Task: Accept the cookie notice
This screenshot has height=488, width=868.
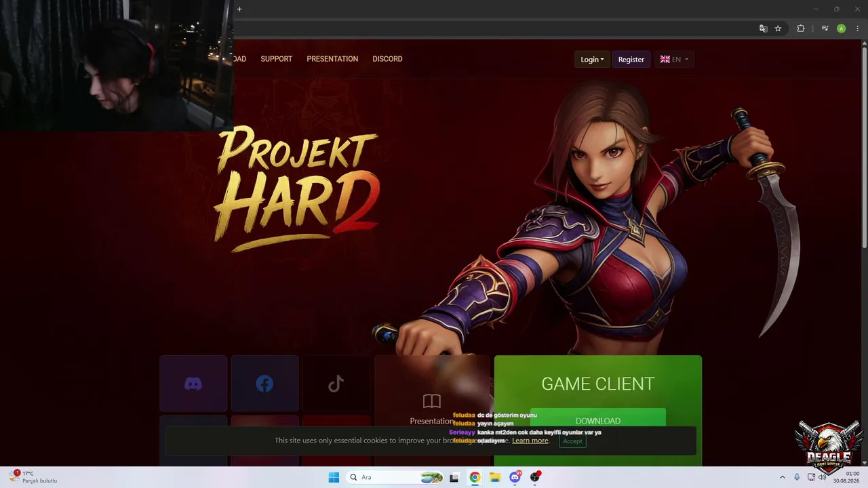Action: pos(572,441)
